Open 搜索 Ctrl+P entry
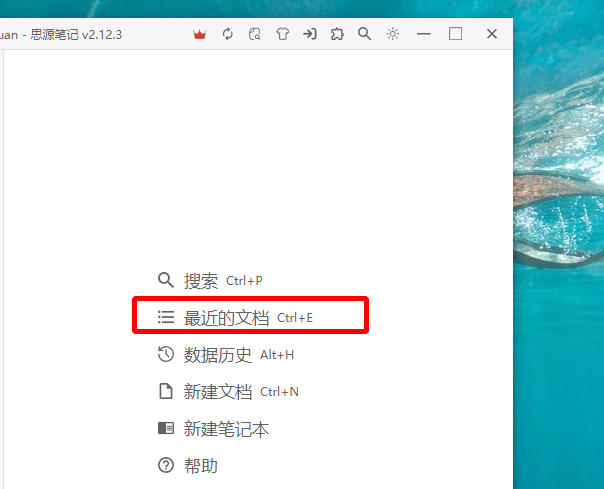The image size is (604, 489). coord(210,281)
